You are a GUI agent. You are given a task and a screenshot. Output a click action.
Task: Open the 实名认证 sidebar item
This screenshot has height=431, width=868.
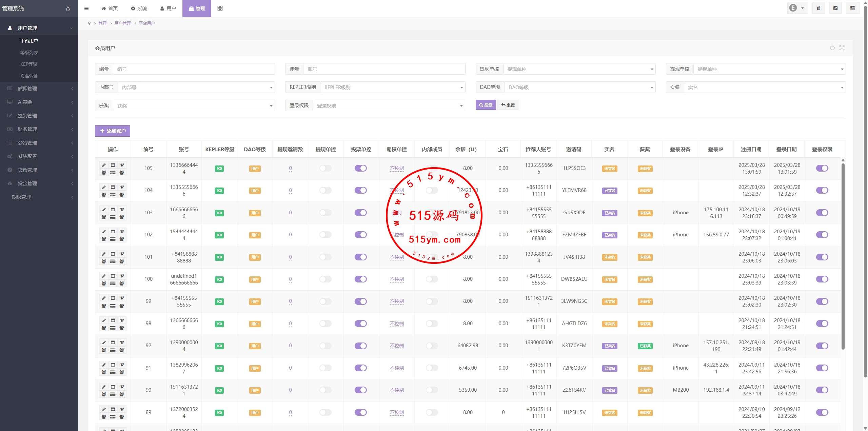click(x=29, y=76)
